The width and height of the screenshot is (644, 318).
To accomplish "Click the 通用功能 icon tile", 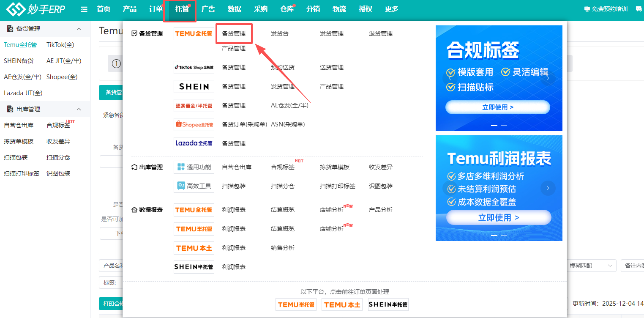I will pyautogui.click(x=194, y=167).
